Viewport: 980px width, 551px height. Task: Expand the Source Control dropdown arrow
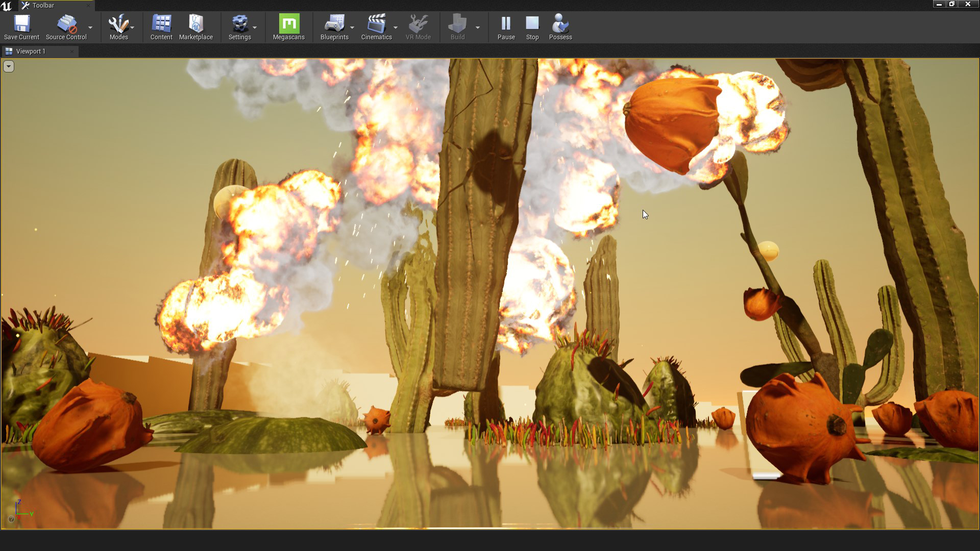90,28
